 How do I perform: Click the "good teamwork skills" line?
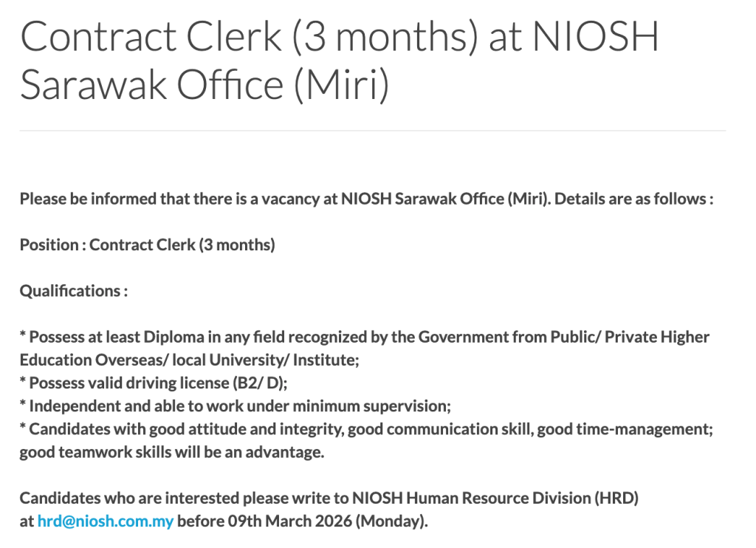pyautogui.click(x=171, y=452)
